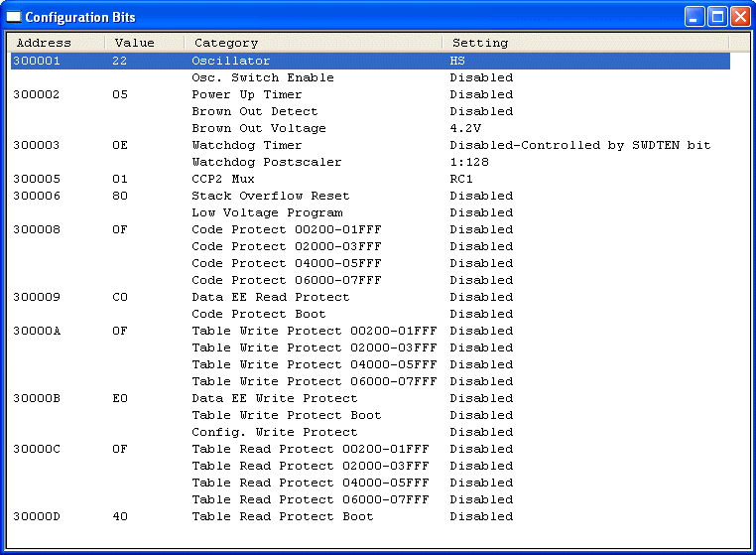Close the Configuration Bits window

(740, 17)
